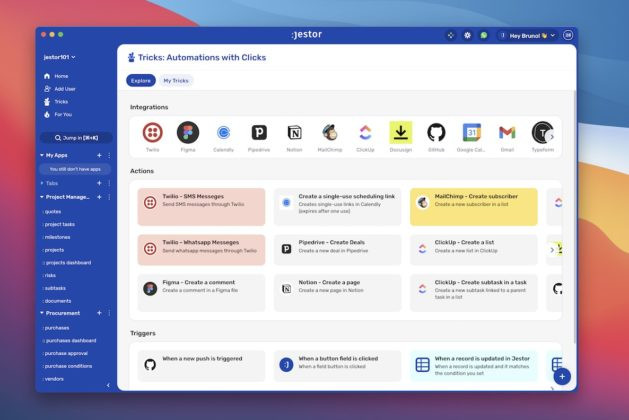Open the Hey Bruno user dropdown
This screenshot has width=629, height=420.
coord(527,35)
